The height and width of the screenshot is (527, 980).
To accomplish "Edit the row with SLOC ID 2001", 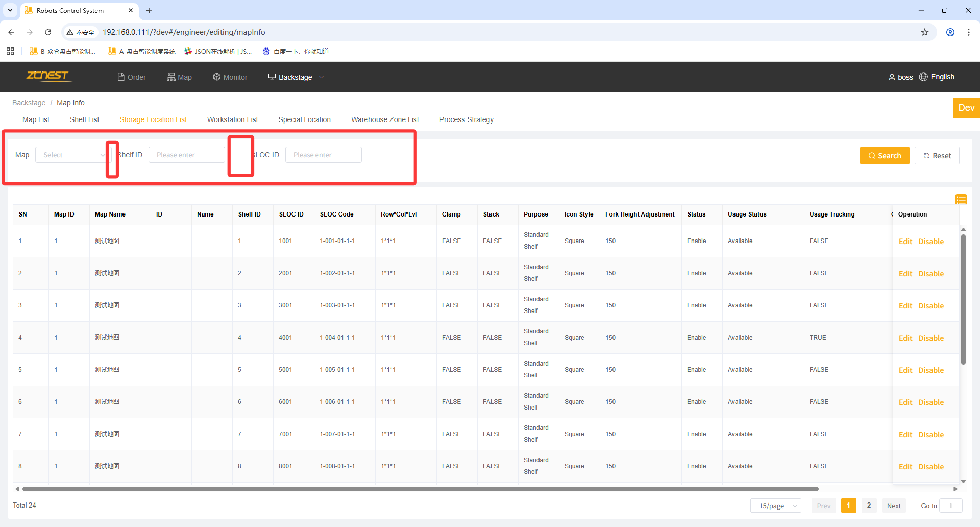I will [x=905, y=274].
